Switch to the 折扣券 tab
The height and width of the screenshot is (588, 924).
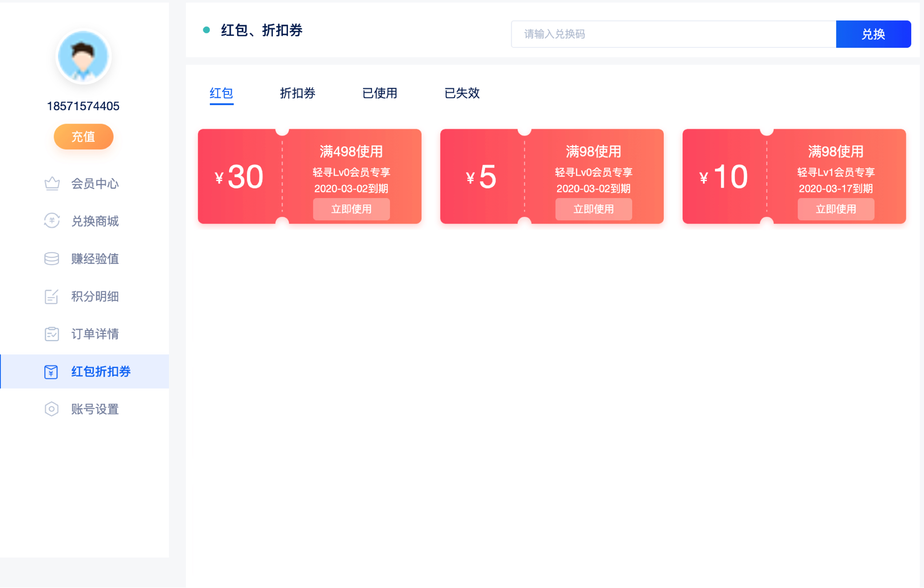coord(298,93)
